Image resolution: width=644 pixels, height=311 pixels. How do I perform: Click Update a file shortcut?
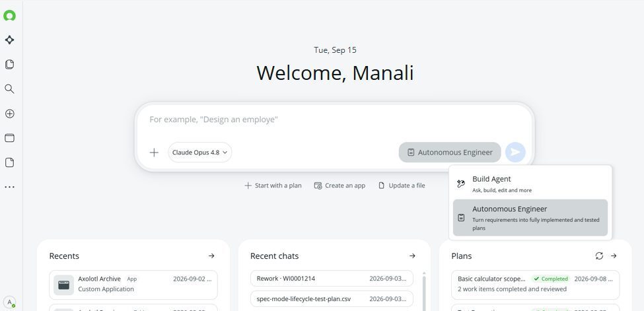click(402, 186)
